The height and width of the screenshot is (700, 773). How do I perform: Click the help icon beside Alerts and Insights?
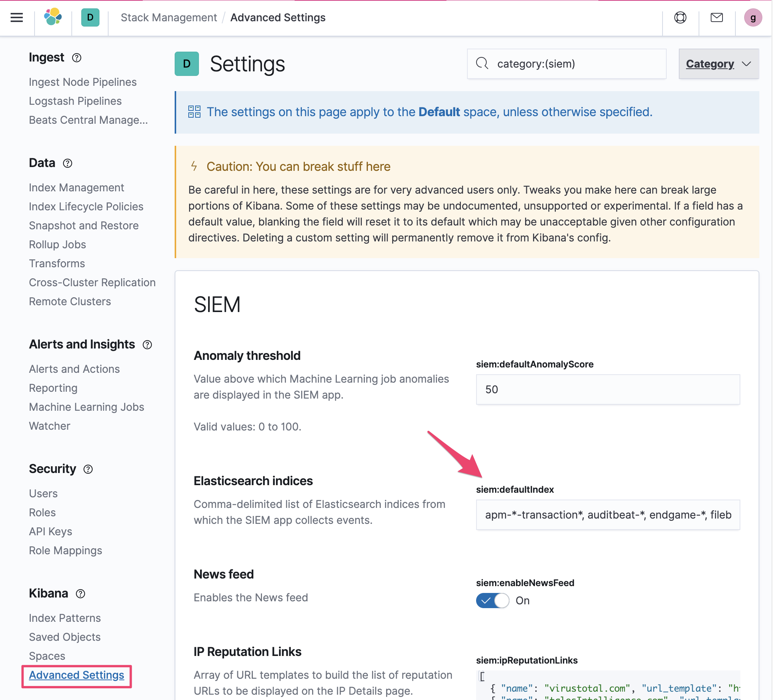(x=147, y=345)
